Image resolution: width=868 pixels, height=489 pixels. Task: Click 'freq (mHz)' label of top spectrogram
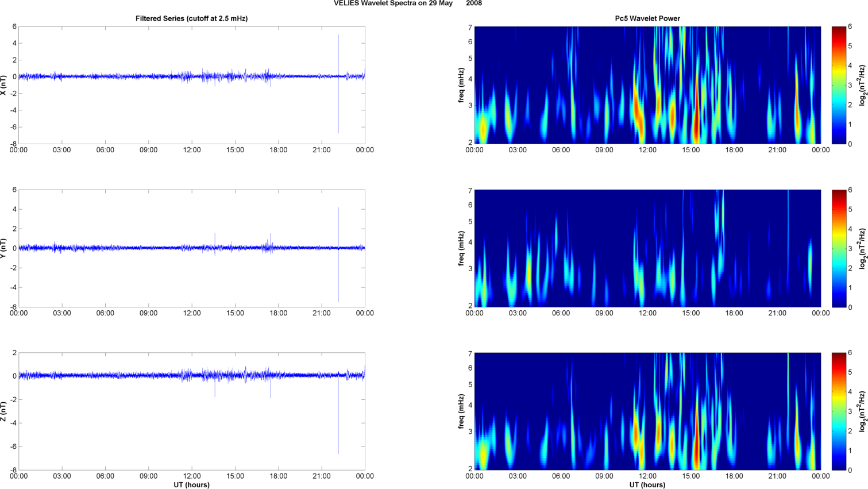tap(461, 85)
